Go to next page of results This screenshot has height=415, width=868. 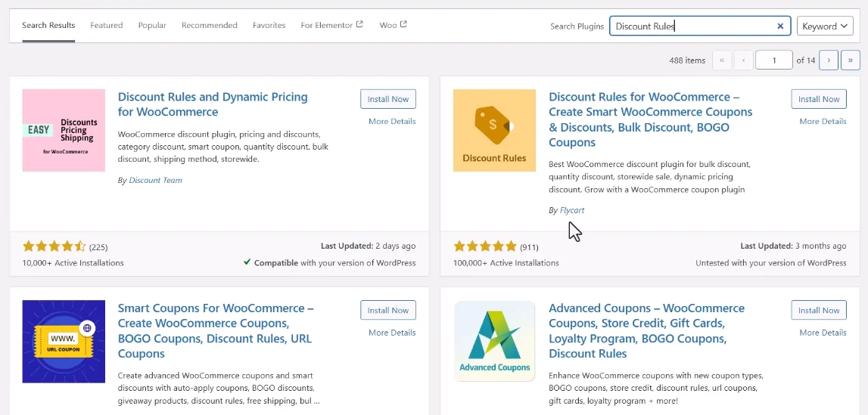tap(828, 60)
